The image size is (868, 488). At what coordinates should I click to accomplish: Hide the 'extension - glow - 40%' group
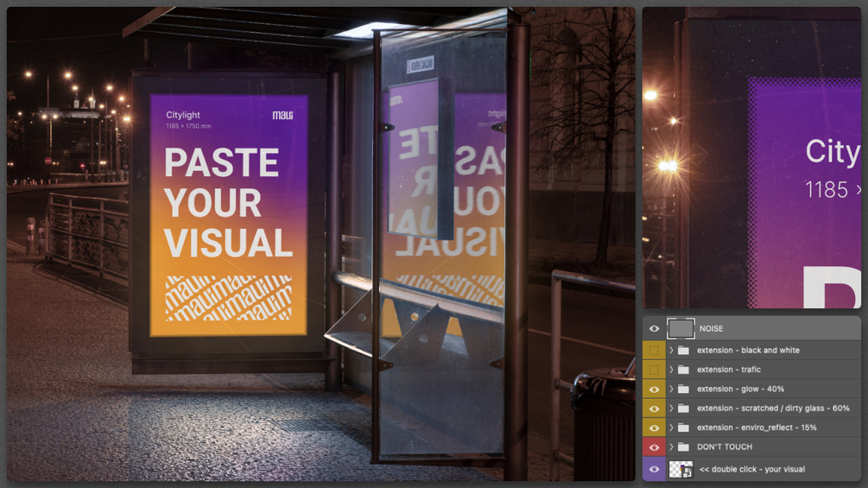tap(654, 389)
